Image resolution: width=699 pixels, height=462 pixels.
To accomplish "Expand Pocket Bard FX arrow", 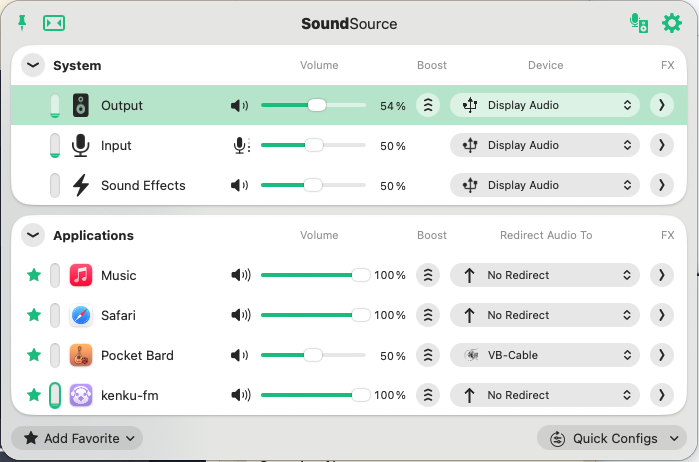I will [x=662, y=355].
